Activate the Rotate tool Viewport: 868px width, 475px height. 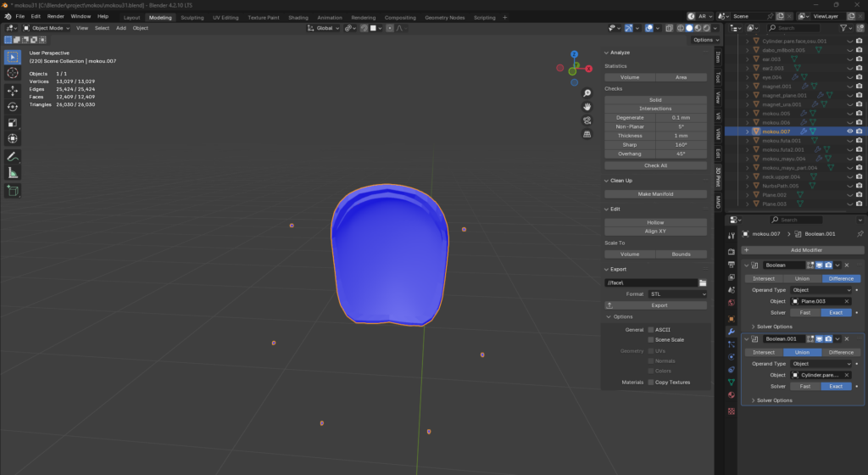[x=13, y=106]
